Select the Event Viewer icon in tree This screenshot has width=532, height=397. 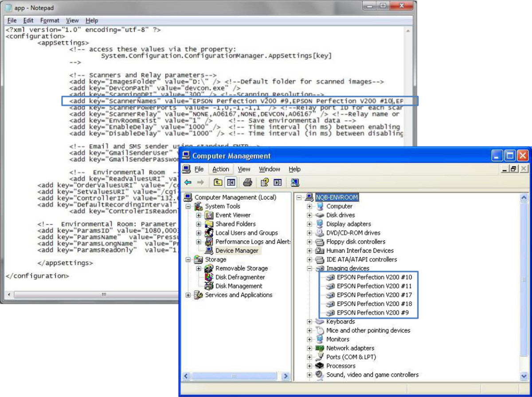click(x=209, y=215)
